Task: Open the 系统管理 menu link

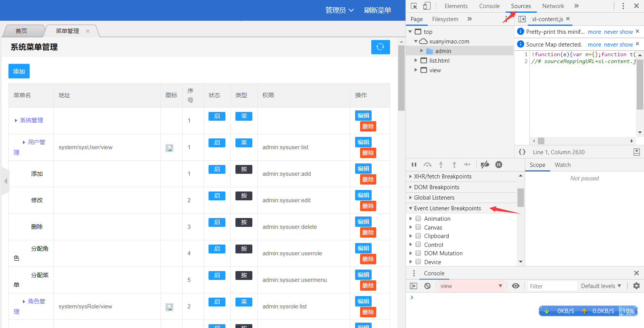Action: 32,120
